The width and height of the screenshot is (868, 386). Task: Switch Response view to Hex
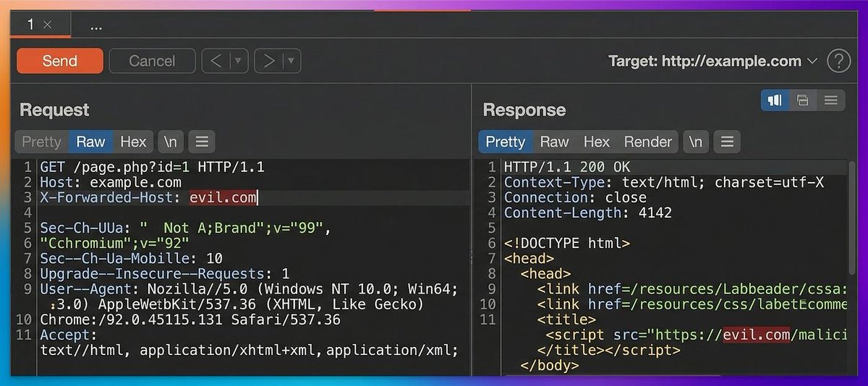tap(597, 142)
